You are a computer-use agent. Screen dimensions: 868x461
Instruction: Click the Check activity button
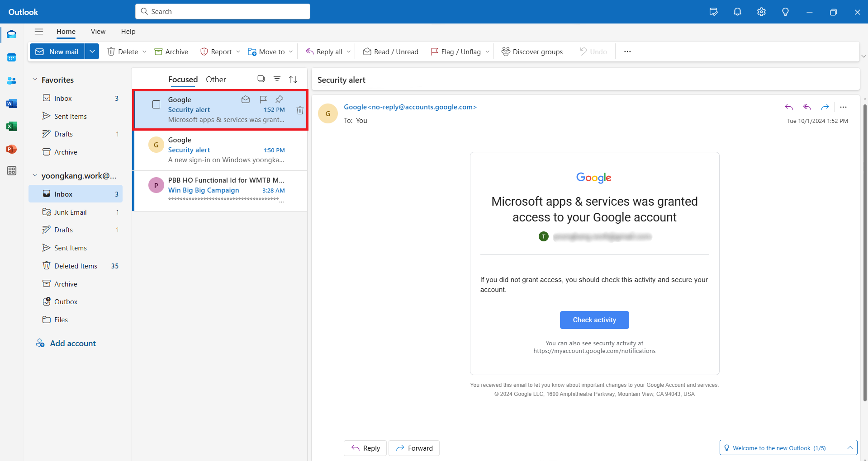click(594, 320)
